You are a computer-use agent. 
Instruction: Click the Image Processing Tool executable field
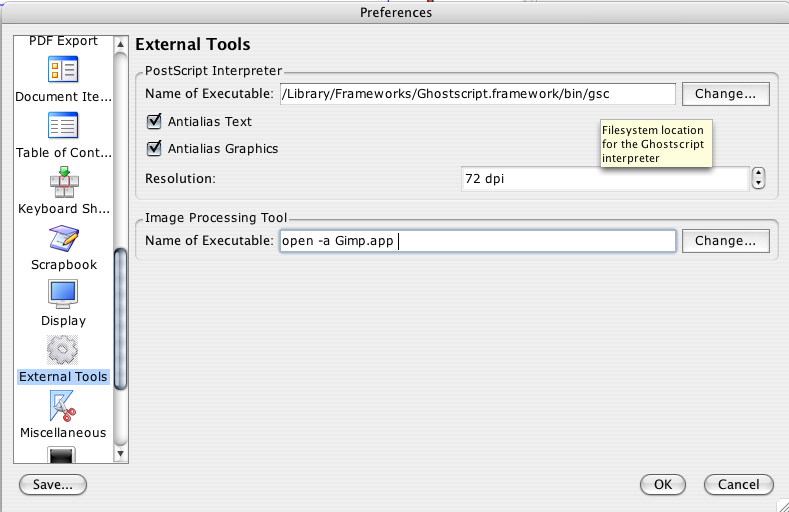tap(477, 241)
